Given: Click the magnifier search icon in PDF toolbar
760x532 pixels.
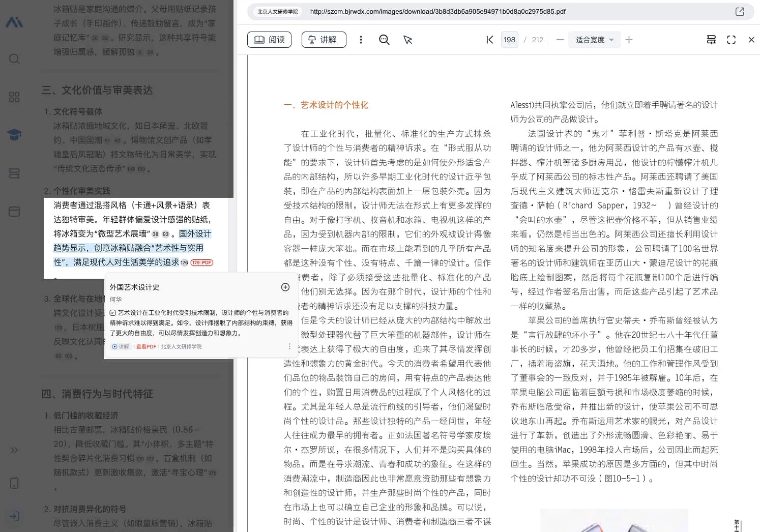Looking at the screenshot, I should click(x=384, y=39).
